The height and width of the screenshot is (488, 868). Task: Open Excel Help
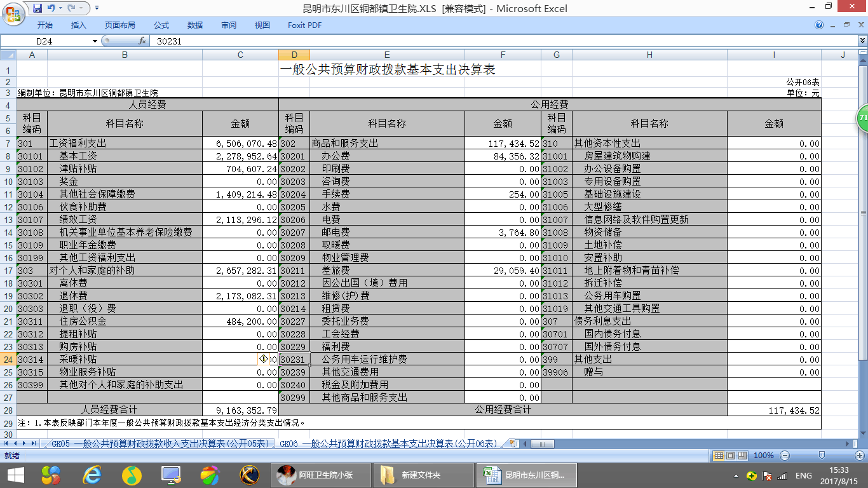(819, 25)
